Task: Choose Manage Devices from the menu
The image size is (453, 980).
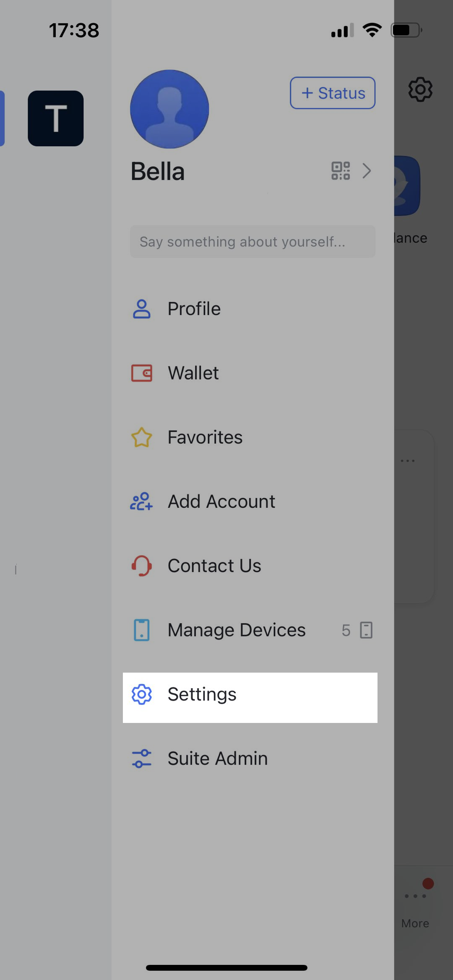Action: tap(237, 630)
